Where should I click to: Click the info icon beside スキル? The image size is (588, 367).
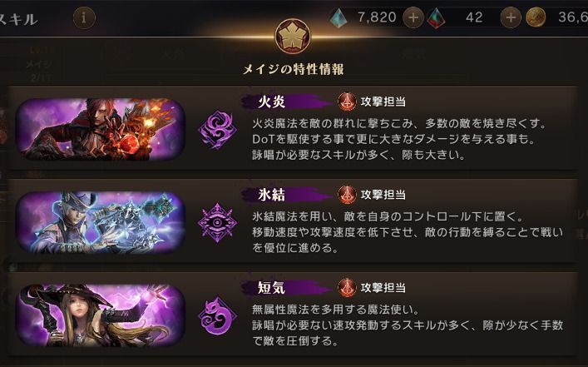click(x=84, y=17)
